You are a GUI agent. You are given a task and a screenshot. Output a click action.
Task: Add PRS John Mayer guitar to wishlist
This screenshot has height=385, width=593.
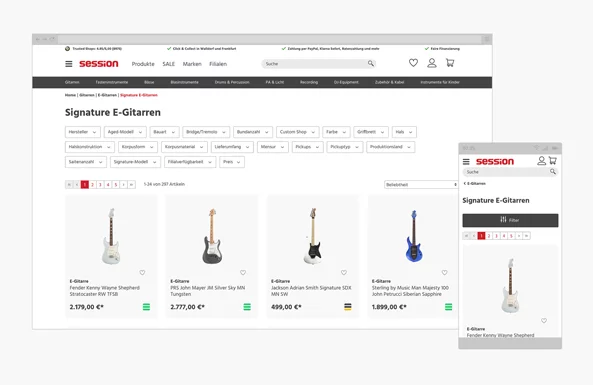(x=243, y=272)
